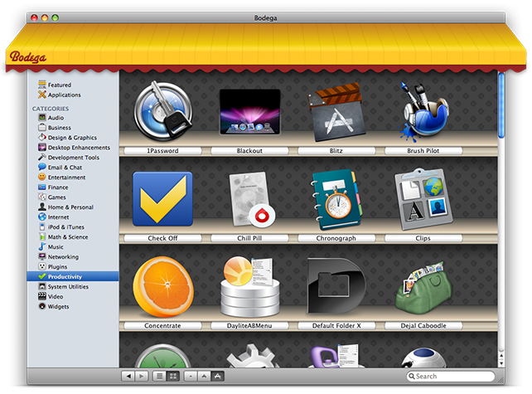Click the Concentrate name label
532x394 pixels.
[163, 326]
